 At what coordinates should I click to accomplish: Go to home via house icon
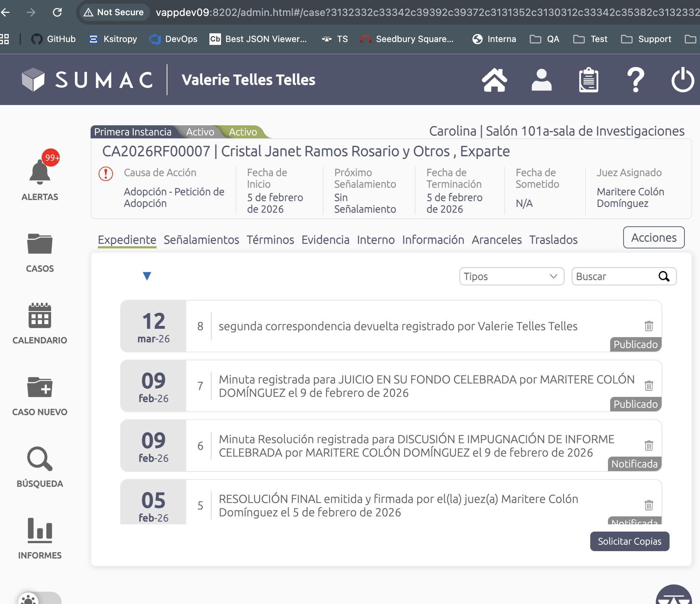tap(494, 80)
